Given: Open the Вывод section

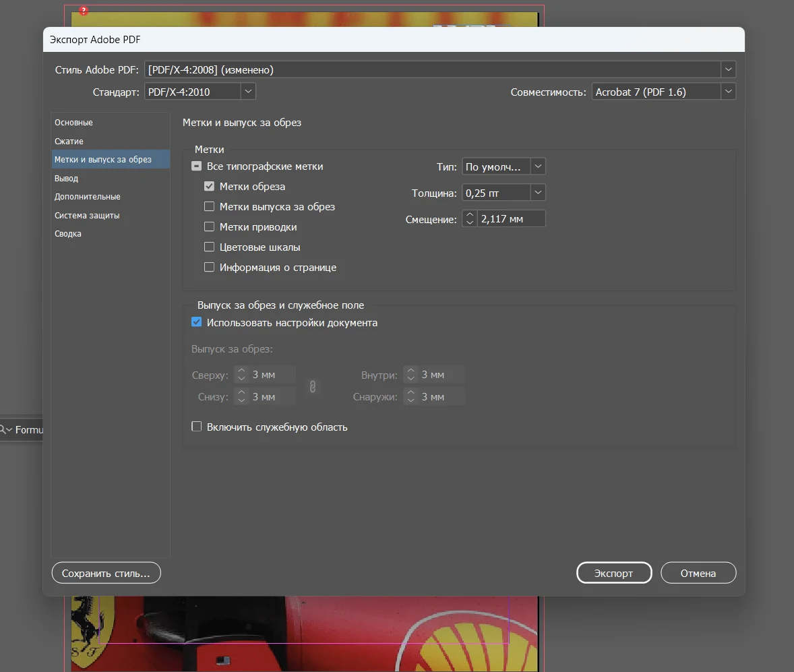Looking at the screenshot, I should [67, 179].
